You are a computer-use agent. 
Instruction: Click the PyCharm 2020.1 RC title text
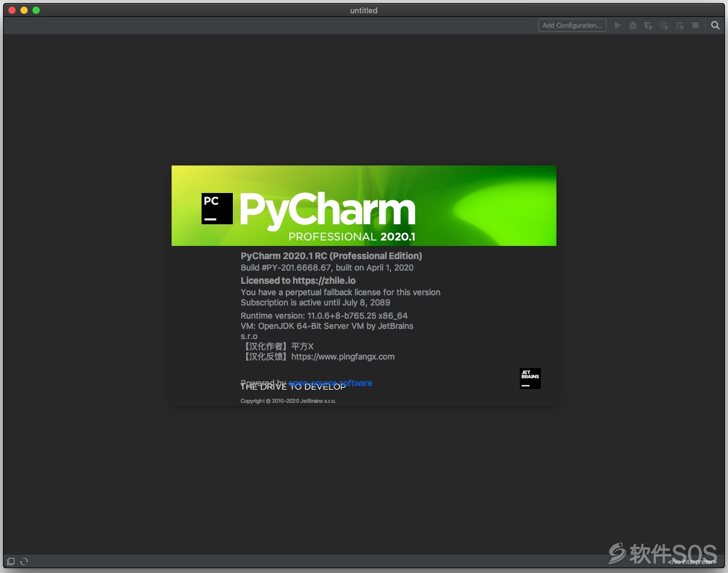click(x=332, y=256)
